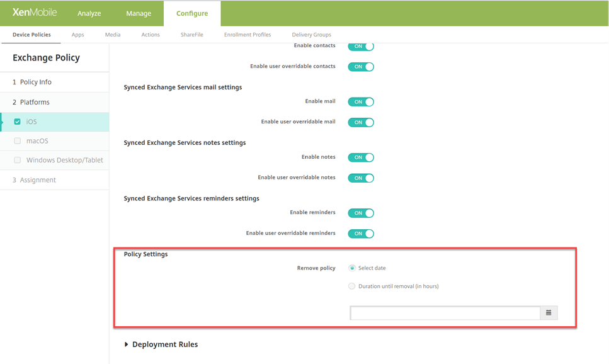Open the Delivery Groups subtab
Viewport: 609px width, 364px height.
312,35
